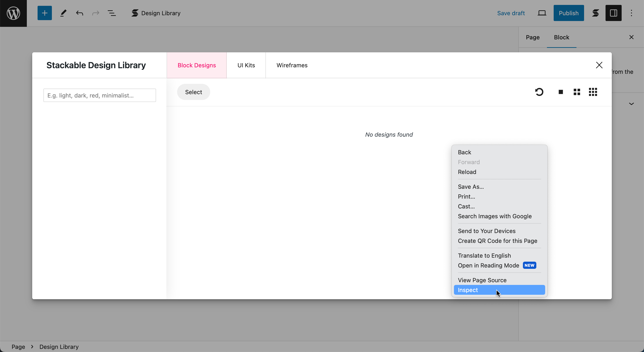644x352 pixels.
Task: Click the Stackable settings icon in the top bar
Action: (595, 13)
